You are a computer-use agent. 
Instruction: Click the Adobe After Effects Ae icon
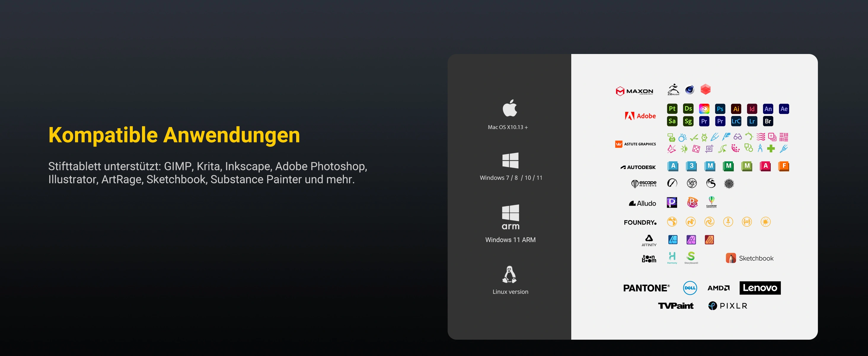pyautogui.click(x=784, y=109)
